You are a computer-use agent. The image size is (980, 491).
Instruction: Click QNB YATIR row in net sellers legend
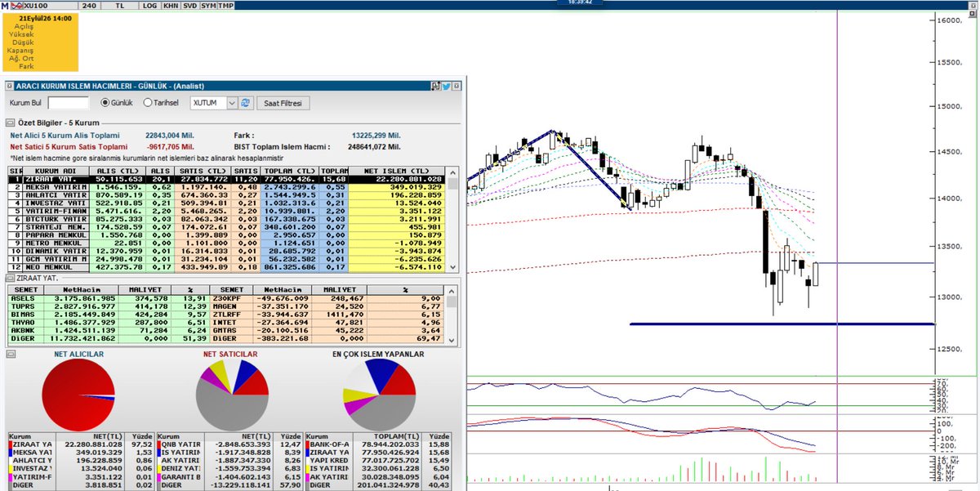[x=229, y=445]
